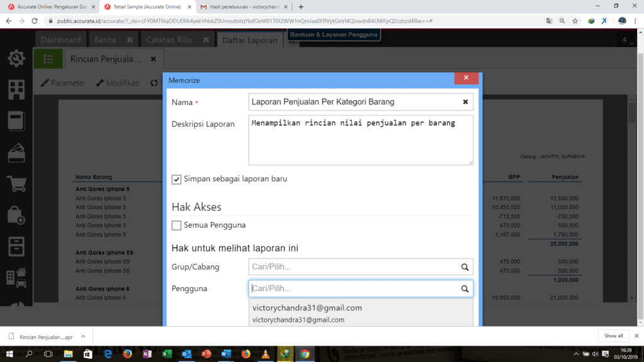Open the Modifikasi wrench tool
The height and width of the screenshot is (362, 644).
tap(118, 83)
